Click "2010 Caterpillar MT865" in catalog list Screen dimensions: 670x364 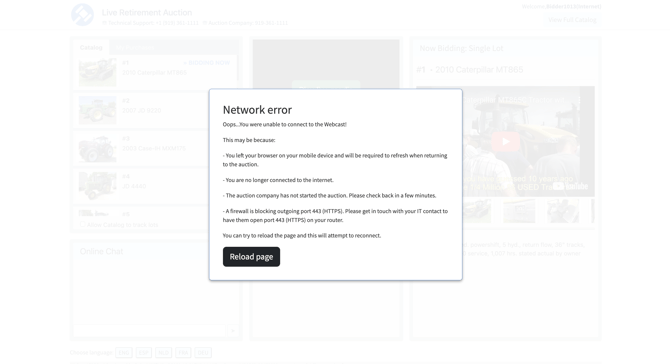click(154, 73)
